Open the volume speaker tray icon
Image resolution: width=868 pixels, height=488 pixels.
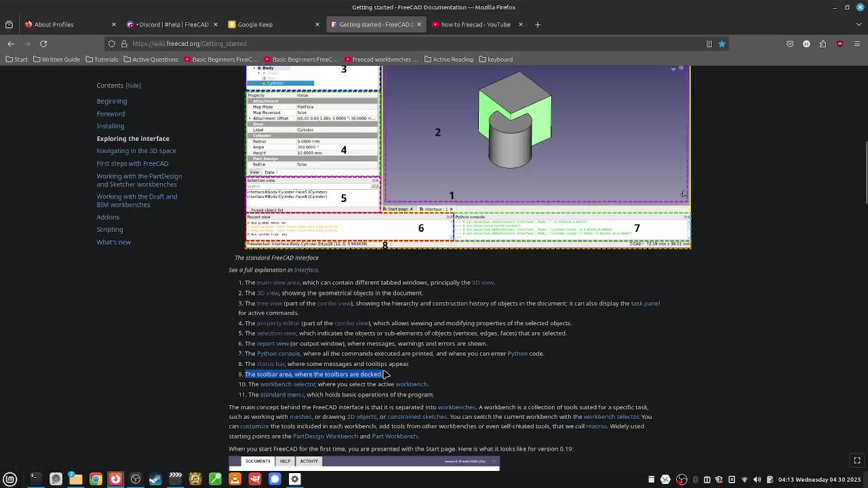(757, 480)
